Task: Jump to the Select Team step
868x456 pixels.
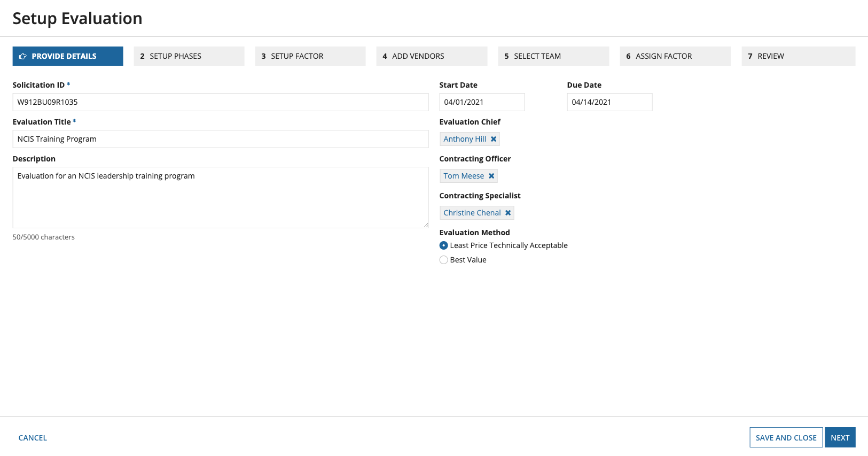Action: [x=553, y=56]
